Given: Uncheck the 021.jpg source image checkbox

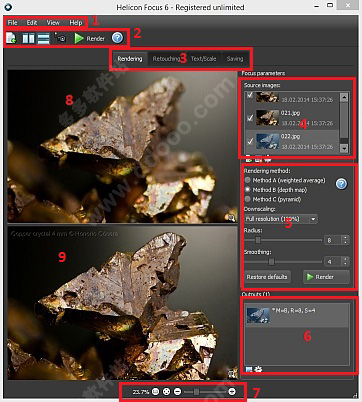Looking at the screenshot, I should click(250, 118).
